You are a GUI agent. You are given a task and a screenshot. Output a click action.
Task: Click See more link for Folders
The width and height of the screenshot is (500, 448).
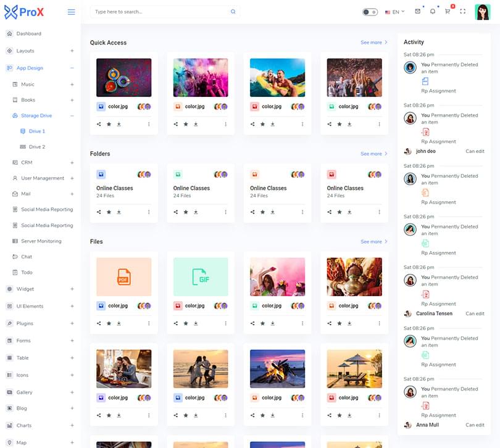373,154
